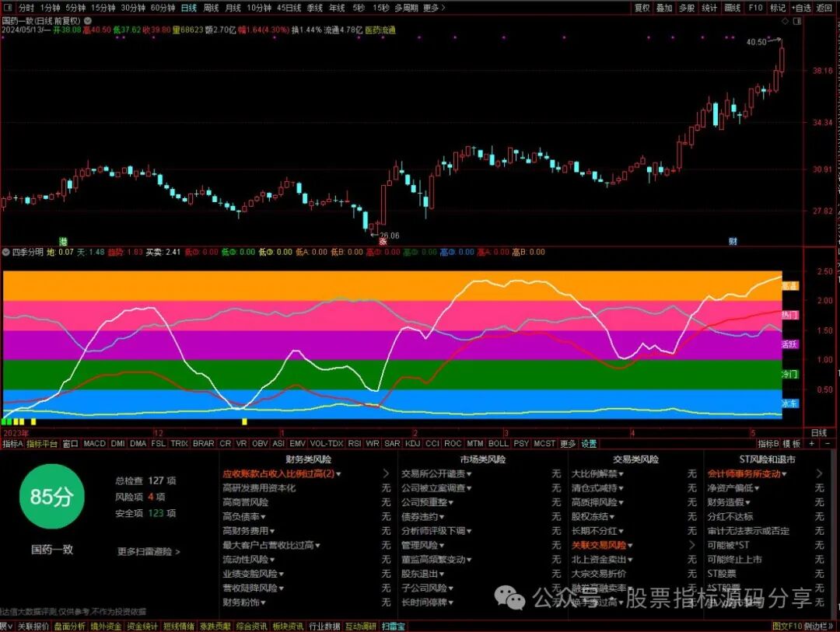Select the KDJ indicator
Viewport: 840px width, 632px height.
tap(412, 443)
